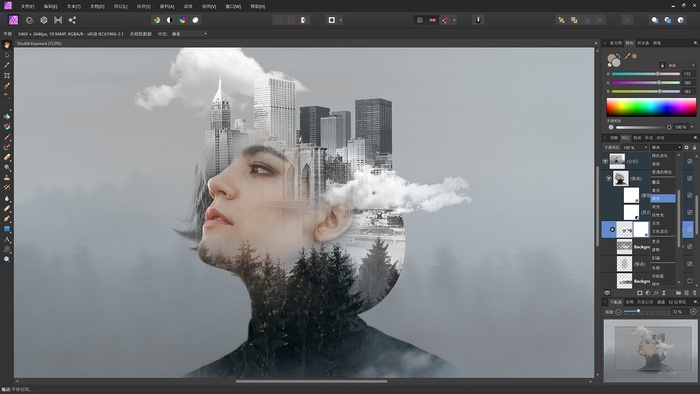Toggle the Quick Mask icon

click(x=332, y=20)
